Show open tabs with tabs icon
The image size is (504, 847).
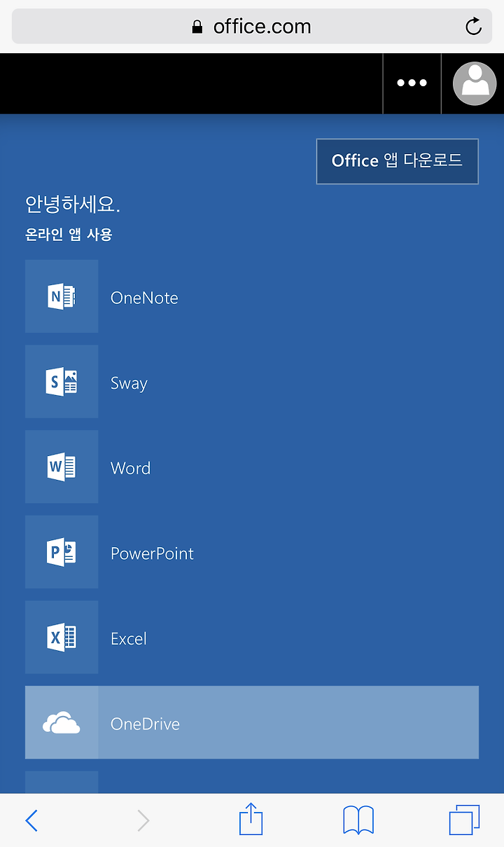click(x=464, y=820)
